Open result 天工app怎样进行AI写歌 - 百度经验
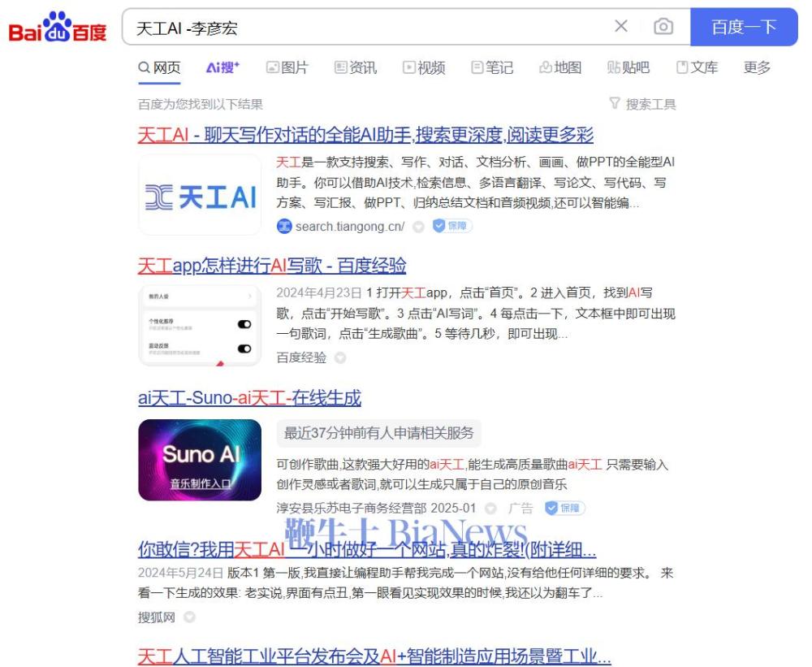Image resolution: width=812 pixels, height=667 pixels. [x=272, y=266]
